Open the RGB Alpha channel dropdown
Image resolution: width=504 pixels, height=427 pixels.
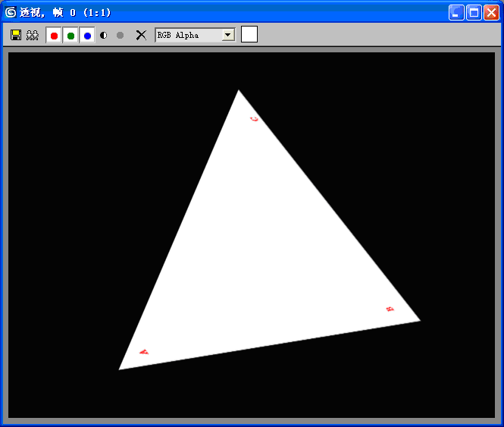pyautogui.click(x=228, y=35)
